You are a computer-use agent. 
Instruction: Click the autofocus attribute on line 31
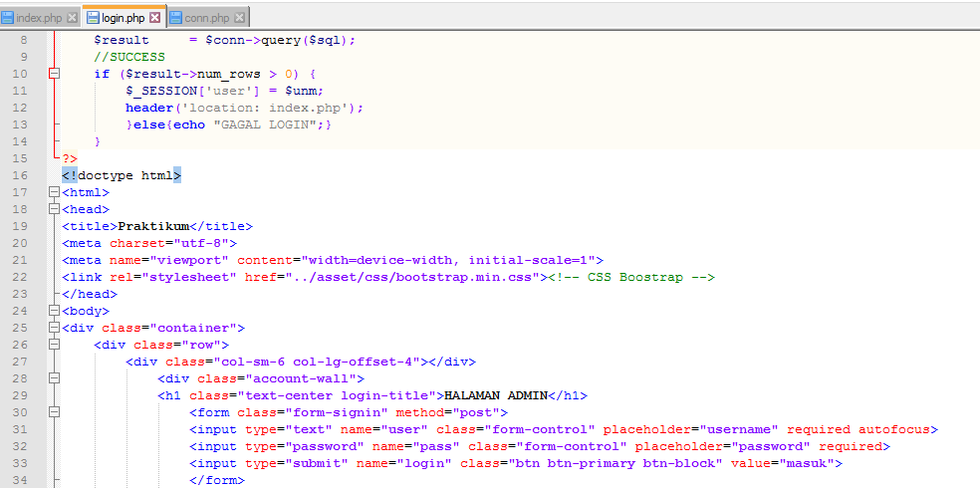pos(893,429)
